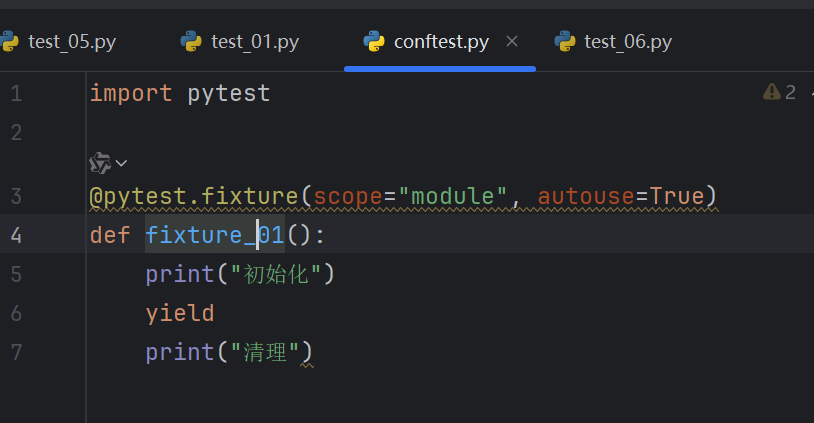The width and height of the screenshot is (814, 423).
Task: Click the "清理" string
Action: pyautogui.click(x=265, y=352)
